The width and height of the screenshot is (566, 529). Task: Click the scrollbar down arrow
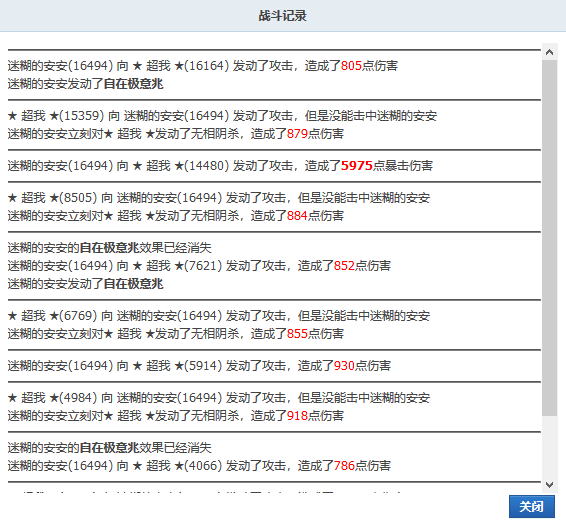549,485
